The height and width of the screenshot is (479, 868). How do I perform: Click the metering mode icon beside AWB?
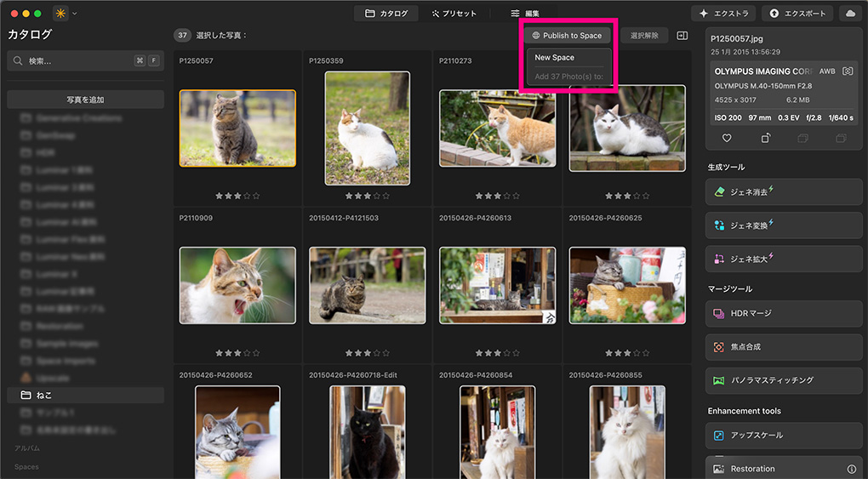[x=847, y=71]
